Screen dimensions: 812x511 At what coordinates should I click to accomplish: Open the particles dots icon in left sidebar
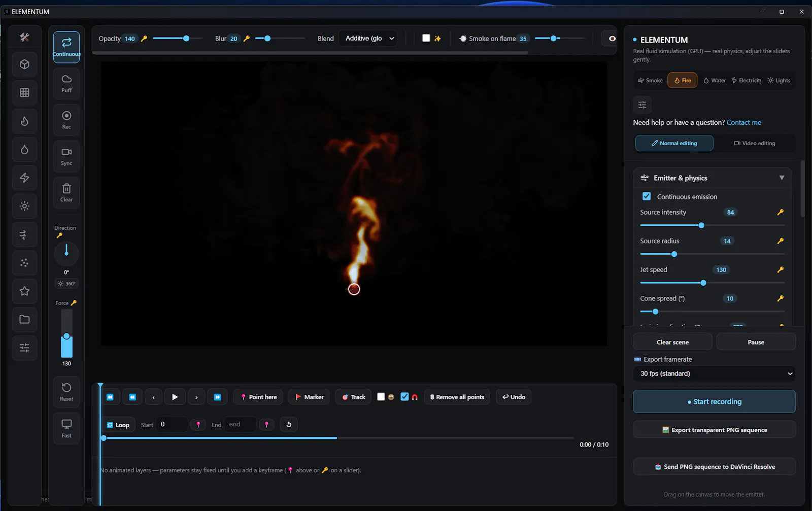coord(24,263)
